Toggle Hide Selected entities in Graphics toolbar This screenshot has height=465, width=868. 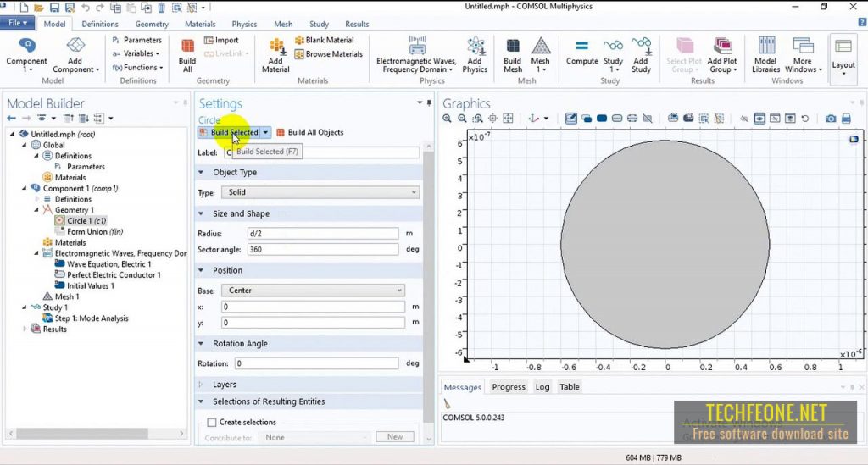click(744, 119)
